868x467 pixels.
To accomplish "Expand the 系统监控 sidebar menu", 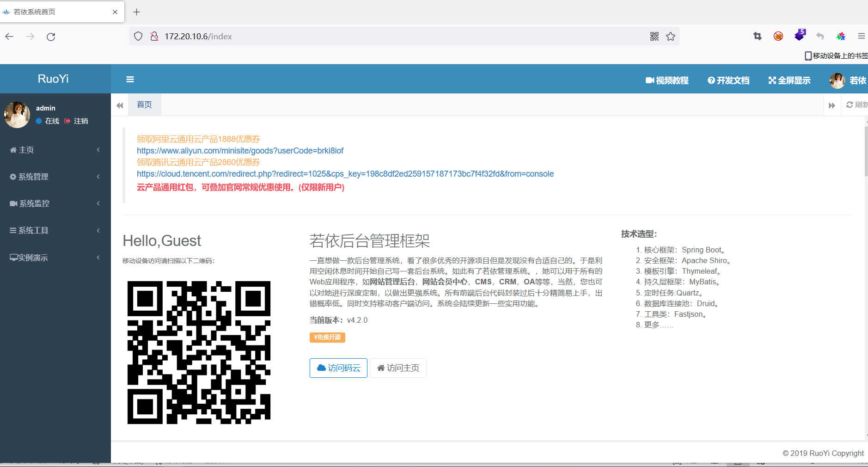I will tap(55, 203).
